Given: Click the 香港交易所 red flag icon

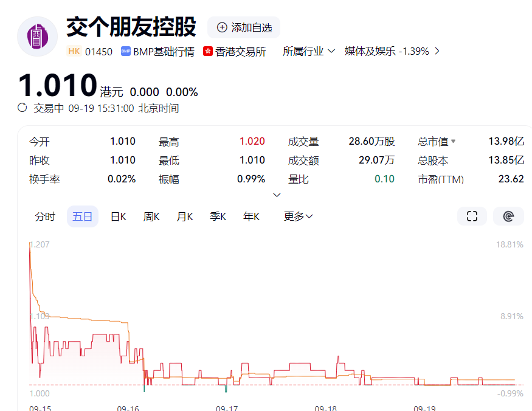Looking at the screenshot, I should tap(208, 52).
